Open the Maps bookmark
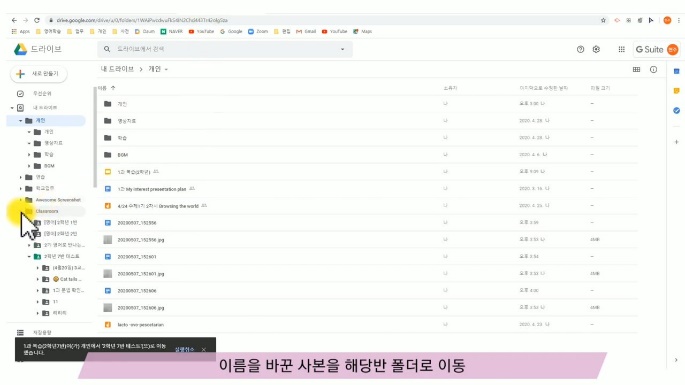The width and height of the screenshot is (685, 385). tap(363, 31)
